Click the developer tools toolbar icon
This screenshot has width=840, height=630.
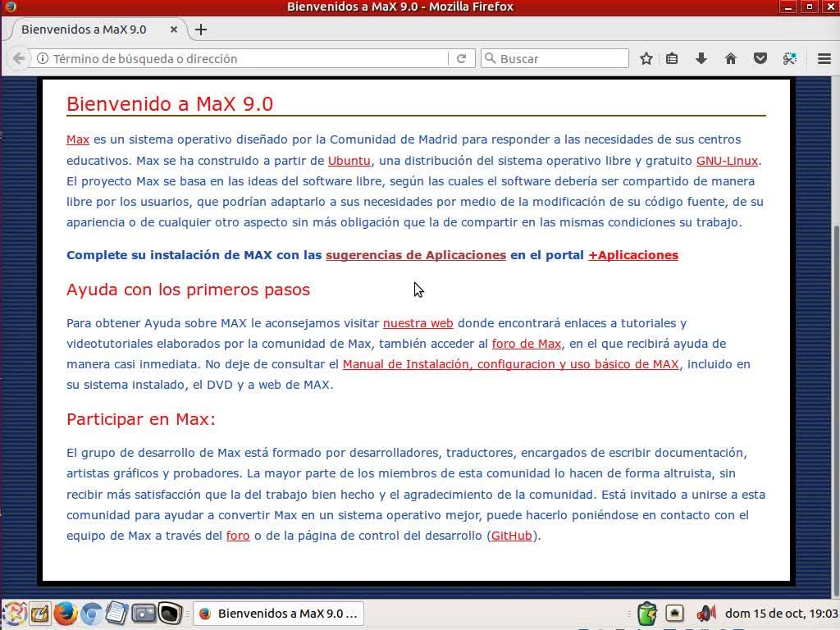789,58
